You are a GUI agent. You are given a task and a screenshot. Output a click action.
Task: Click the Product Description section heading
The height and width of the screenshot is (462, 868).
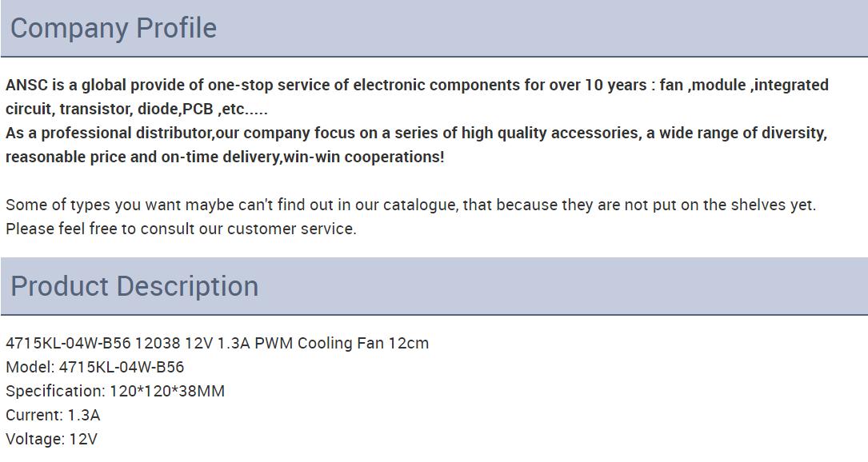134,286
